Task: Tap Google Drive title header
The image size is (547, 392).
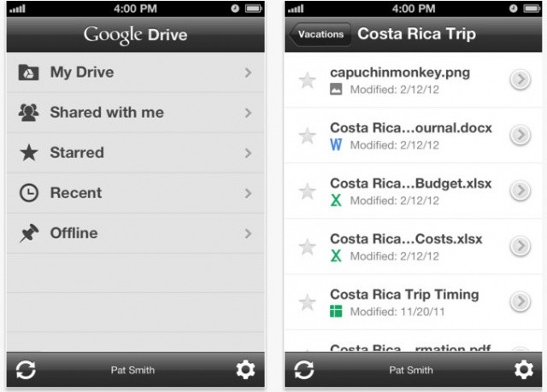Action: pyautogui.click(x=135, y=34)
